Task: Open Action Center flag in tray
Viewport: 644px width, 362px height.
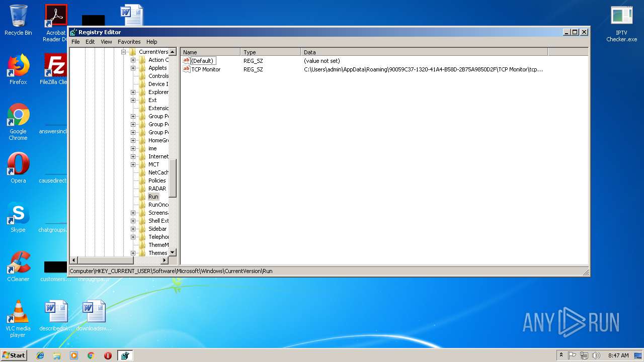Action: point(572,355)
